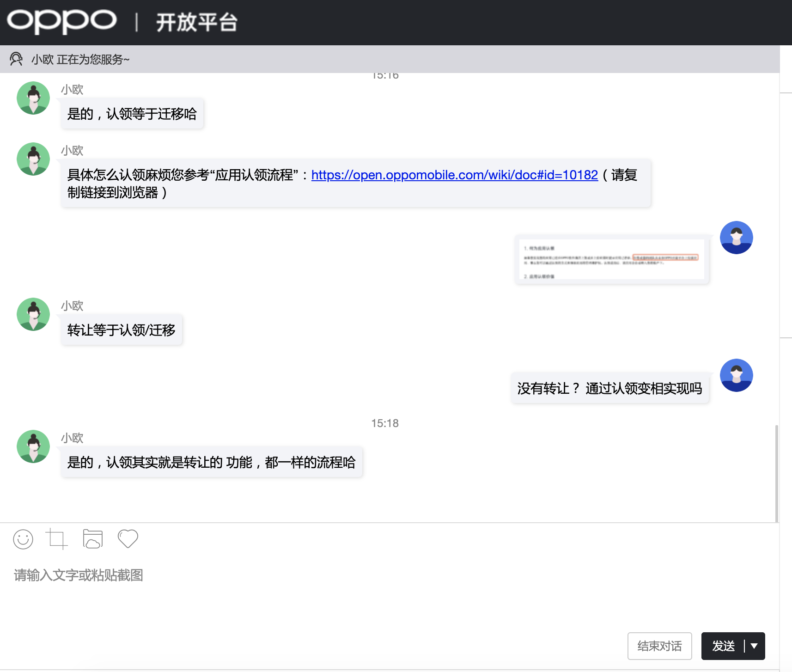
Task: Click the heart rating icon
Action: (x=128, y=539)
